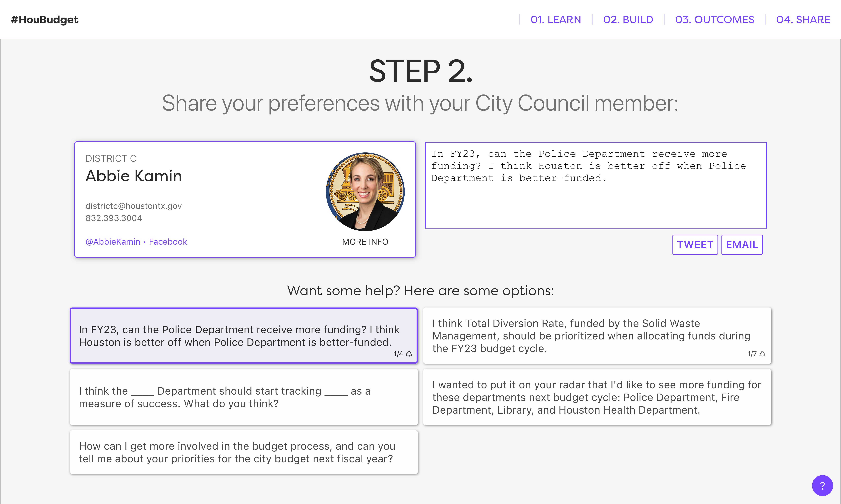
Task: Navigate to 03. OUTCOMES
Action: pos(714,20)
